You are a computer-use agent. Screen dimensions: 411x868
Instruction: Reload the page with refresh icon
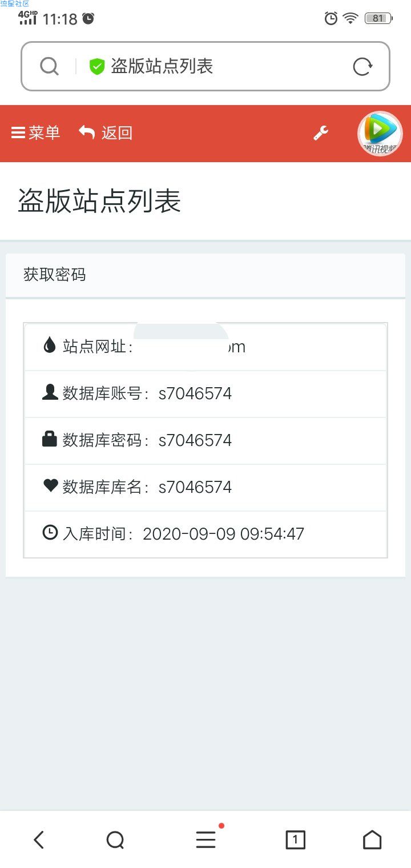tap(362, 67)
